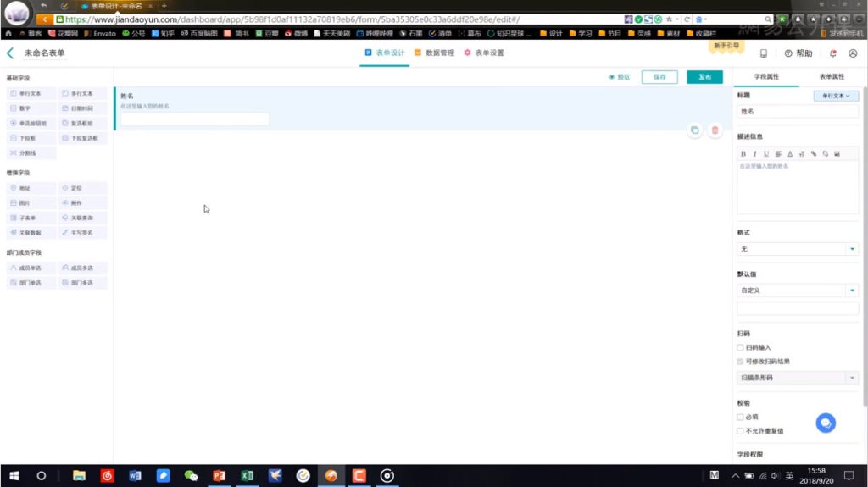Open the 默认值 dropdown set to 自定义
This screenshot has width=868, height=487.
(797, 291)
